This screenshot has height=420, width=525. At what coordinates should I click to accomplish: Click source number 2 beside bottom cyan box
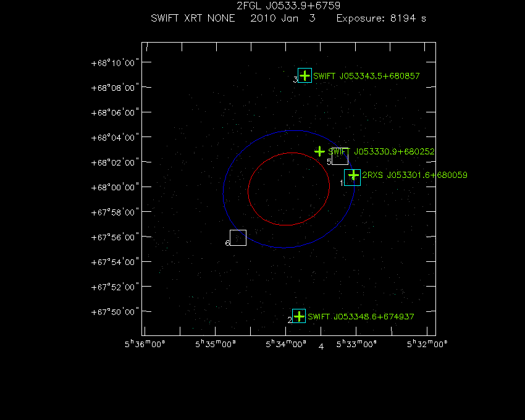(290, 320)
